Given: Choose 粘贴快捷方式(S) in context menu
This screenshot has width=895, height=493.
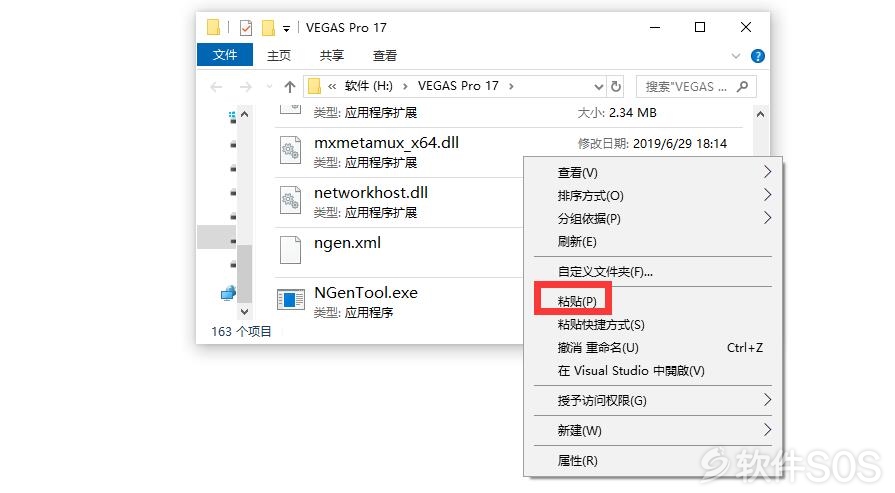Looking at the screenshot, I should click(x=653, y=325).
